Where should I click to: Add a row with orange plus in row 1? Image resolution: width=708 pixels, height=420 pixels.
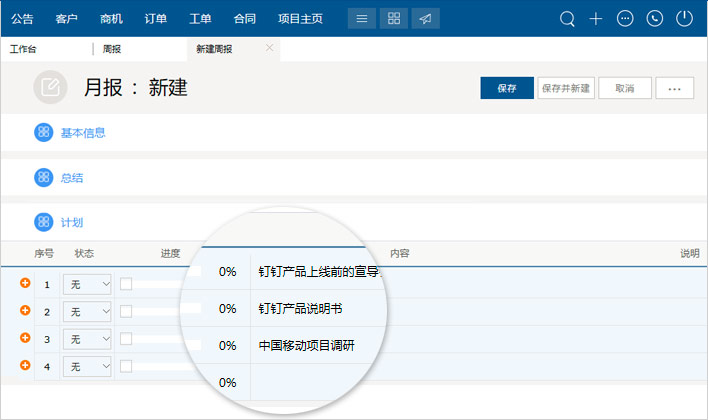[x=25, y=284]
